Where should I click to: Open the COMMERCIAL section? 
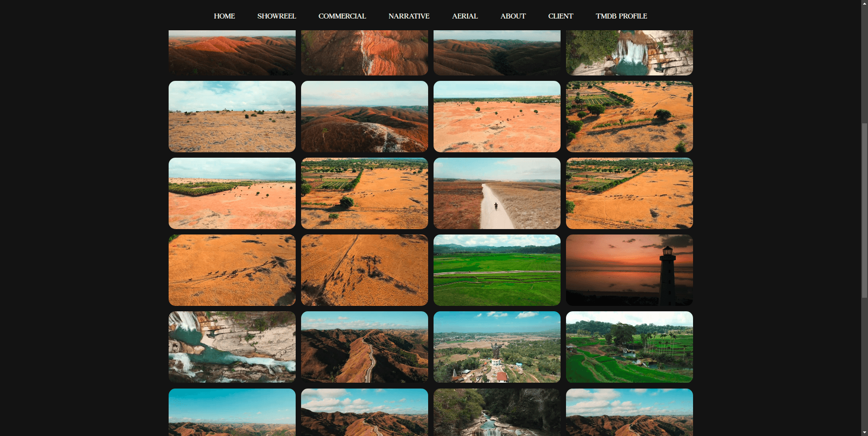click(x=342, y=16)
